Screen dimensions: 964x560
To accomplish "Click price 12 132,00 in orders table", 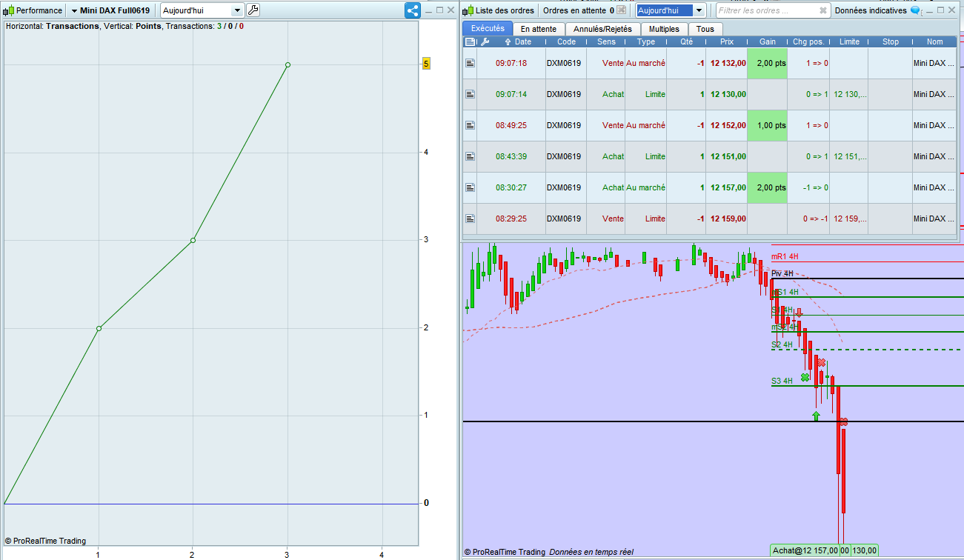I will coord(728,64).
